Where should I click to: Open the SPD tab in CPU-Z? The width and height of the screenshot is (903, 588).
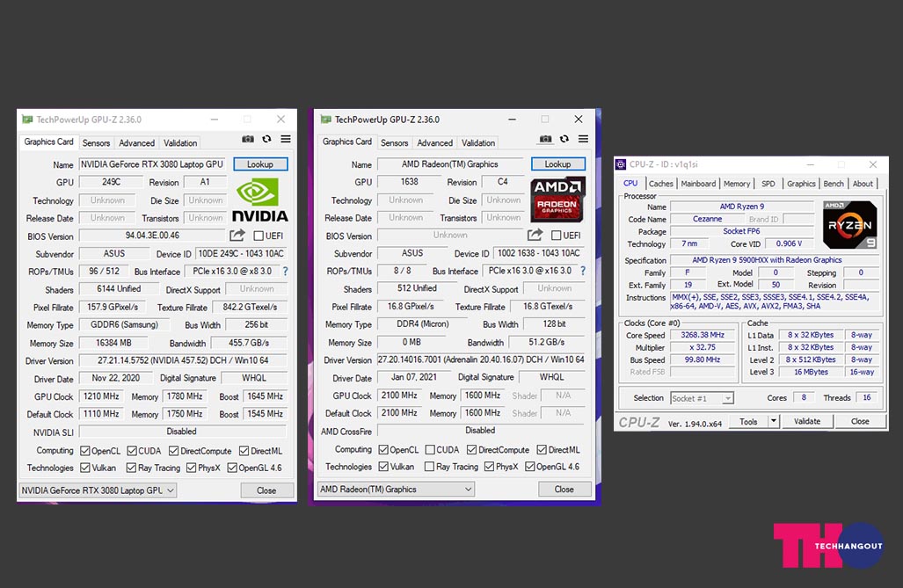[x=768, y=183]
